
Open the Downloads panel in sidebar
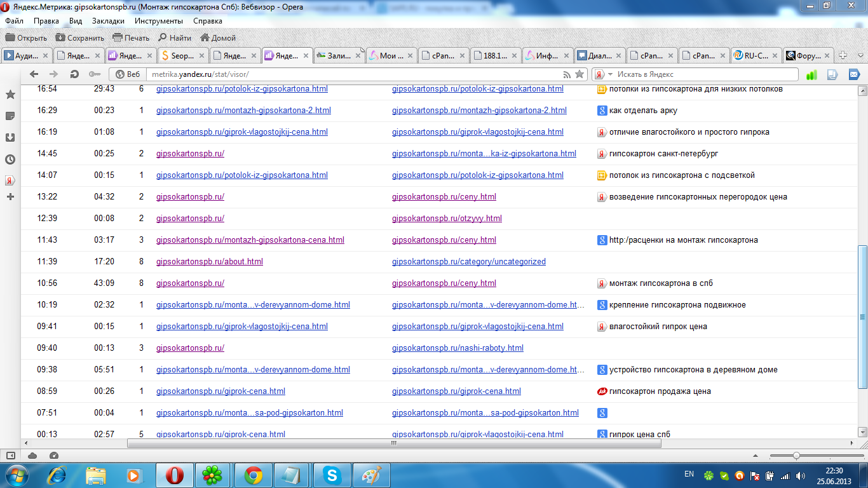(x=10, y=137)
